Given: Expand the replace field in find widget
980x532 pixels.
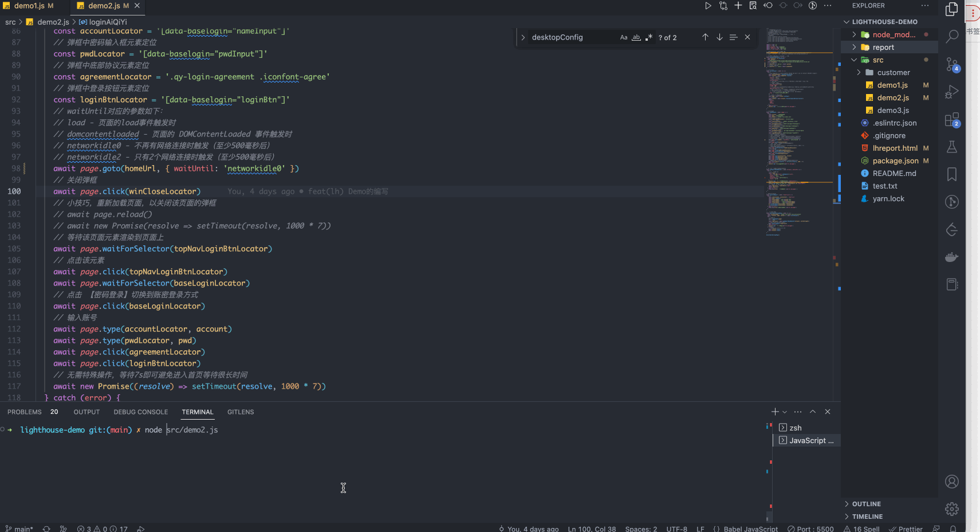Looking at the screenshot, I should 523,37.
